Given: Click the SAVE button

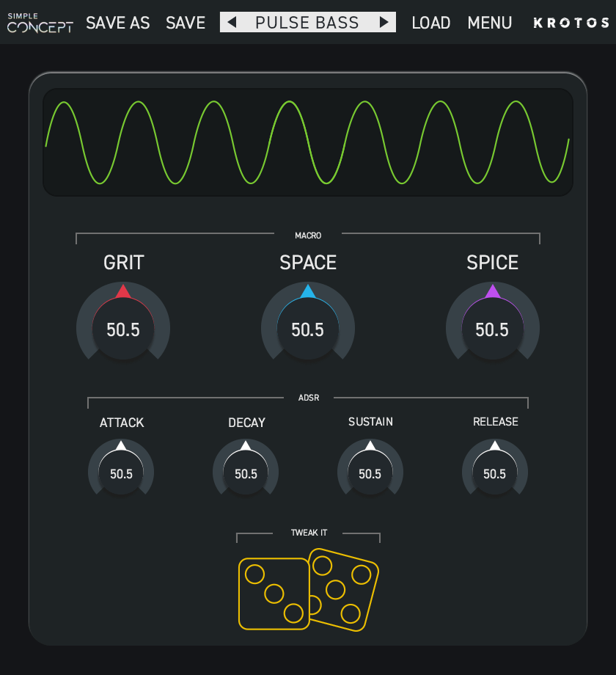Looking at the screenshot, I should (x=186, y=23).
